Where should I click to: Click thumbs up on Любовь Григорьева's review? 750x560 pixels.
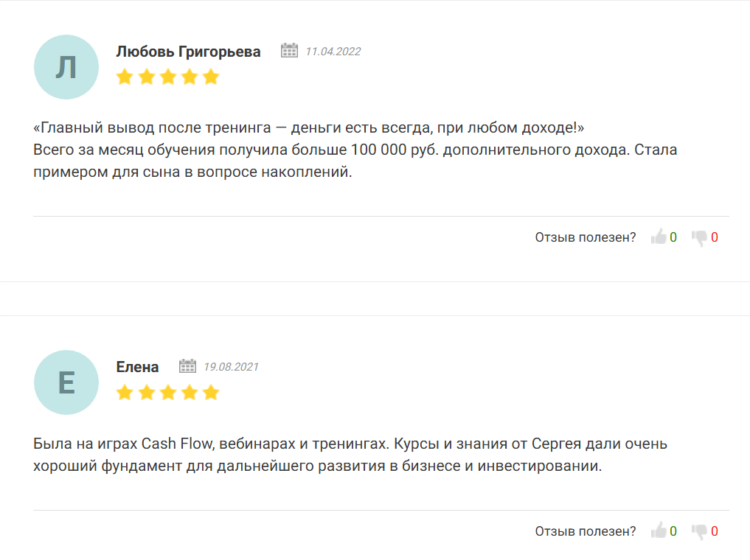pyautogui.click(x=659, y=237)
